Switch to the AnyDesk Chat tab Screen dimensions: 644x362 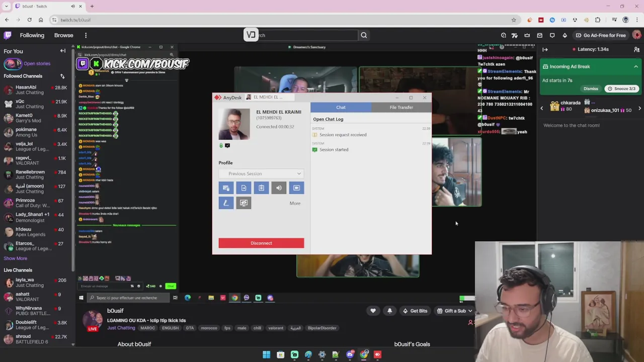point(341,107)
